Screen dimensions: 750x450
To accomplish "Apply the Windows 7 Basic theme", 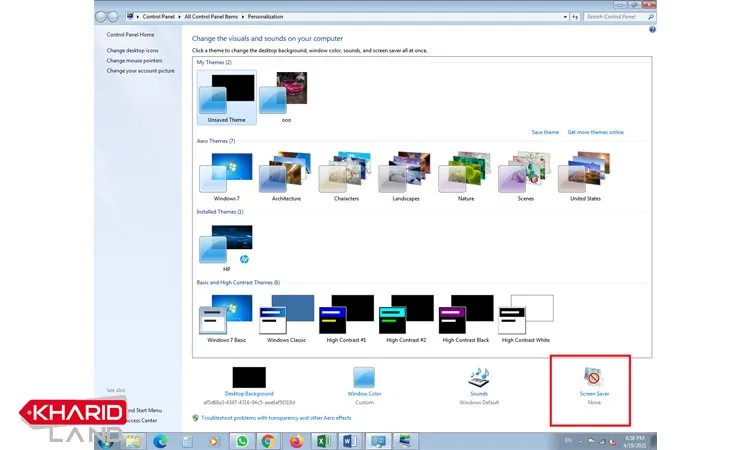I will pos(226,318).
